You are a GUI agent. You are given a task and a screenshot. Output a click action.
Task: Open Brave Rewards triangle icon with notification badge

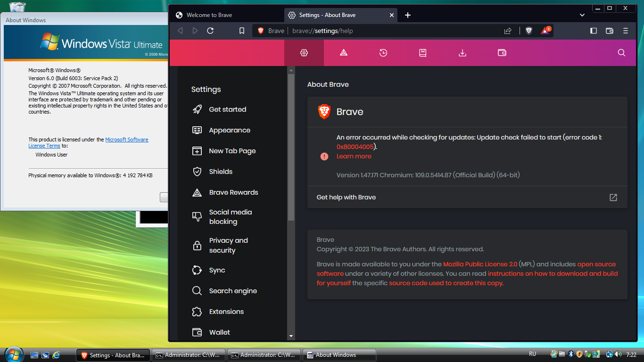click(x=545, y=31)
